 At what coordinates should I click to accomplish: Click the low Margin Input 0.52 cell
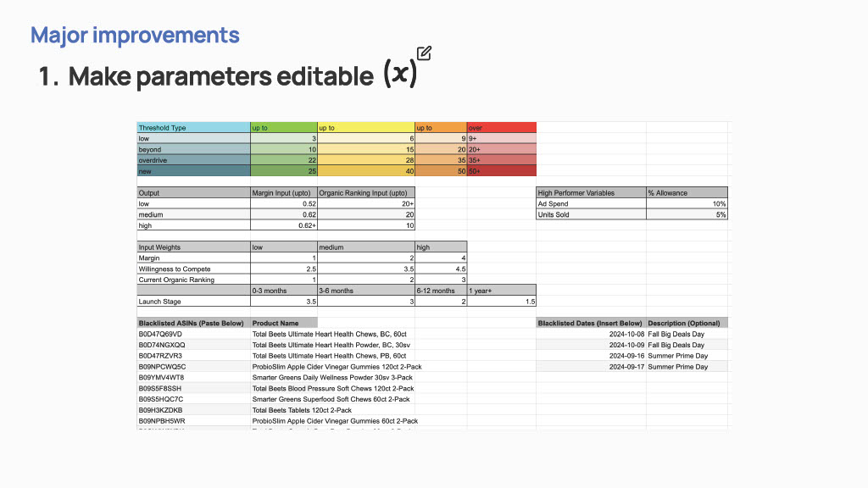point(284,203)
